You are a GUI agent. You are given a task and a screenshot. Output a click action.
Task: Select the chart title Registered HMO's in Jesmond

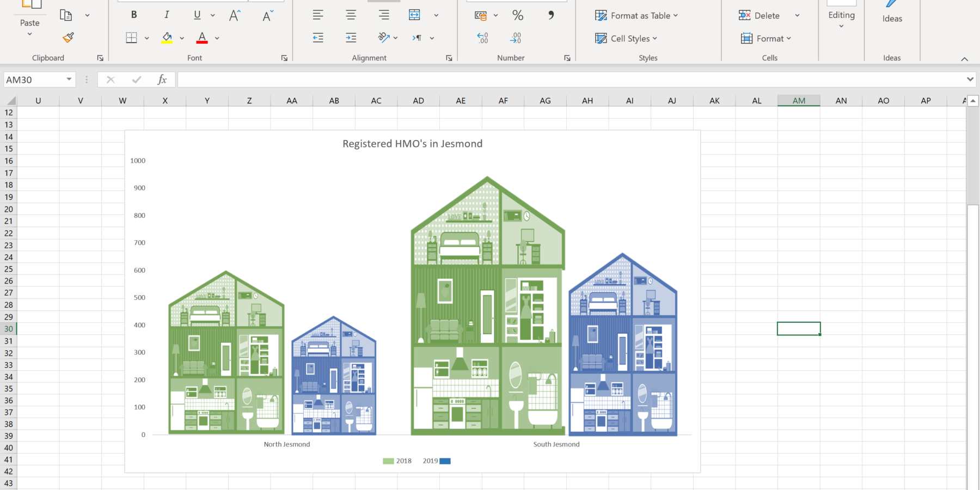pyautogui.click(x=412, y=144)
